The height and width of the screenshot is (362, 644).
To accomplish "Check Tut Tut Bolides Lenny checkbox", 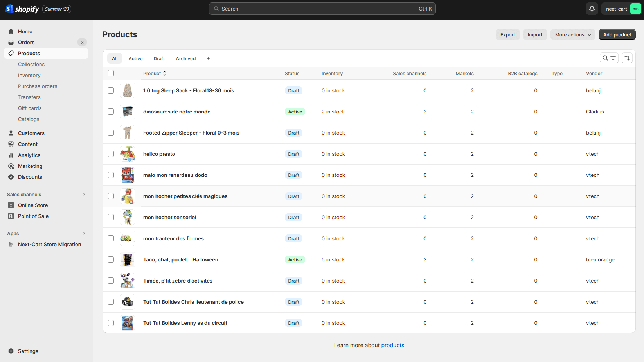I will click(x=111, y=323).
